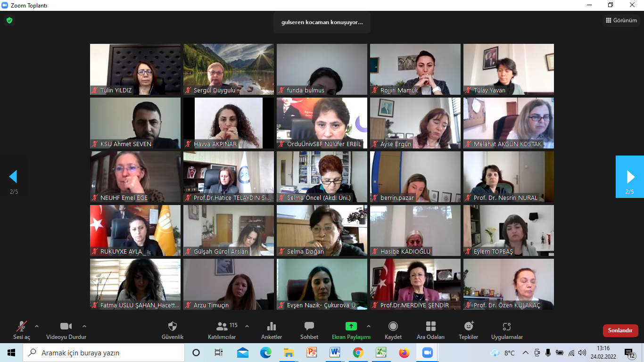Unmute microphone with Sesi aç
The height and width of the screenshot is (362, 644).
point(21,327)
